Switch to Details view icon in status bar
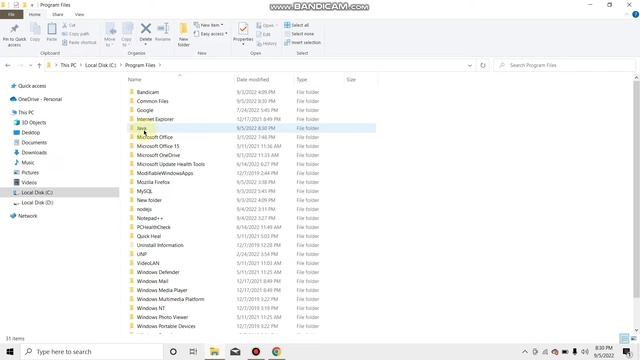This screenshot has height=360, width=640. (x=624, y=338)
